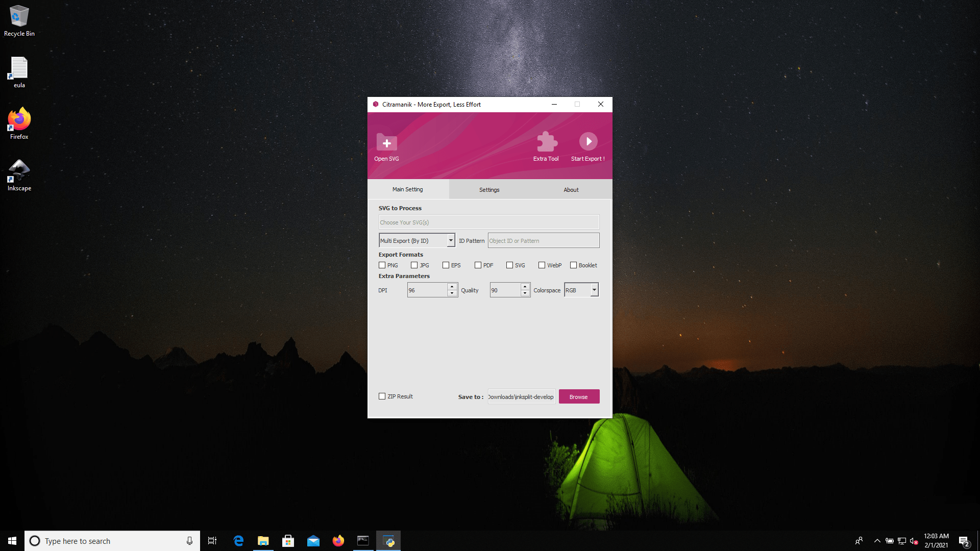The image size is (980, 551).
Task: Toggle ZIP Result option
Action: tap(382, 396)
